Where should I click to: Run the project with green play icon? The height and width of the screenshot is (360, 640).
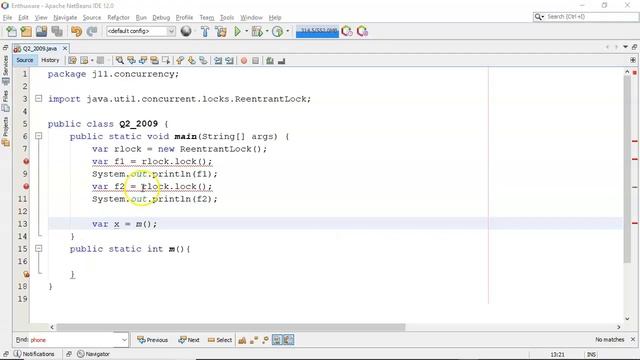(237, 31)
